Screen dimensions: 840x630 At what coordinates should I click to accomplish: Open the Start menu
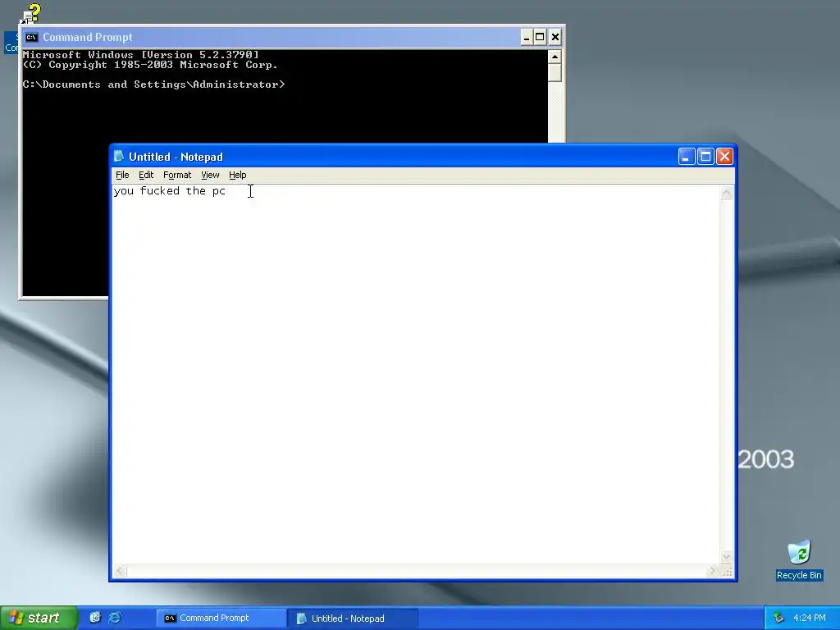[x=39, y=618]
